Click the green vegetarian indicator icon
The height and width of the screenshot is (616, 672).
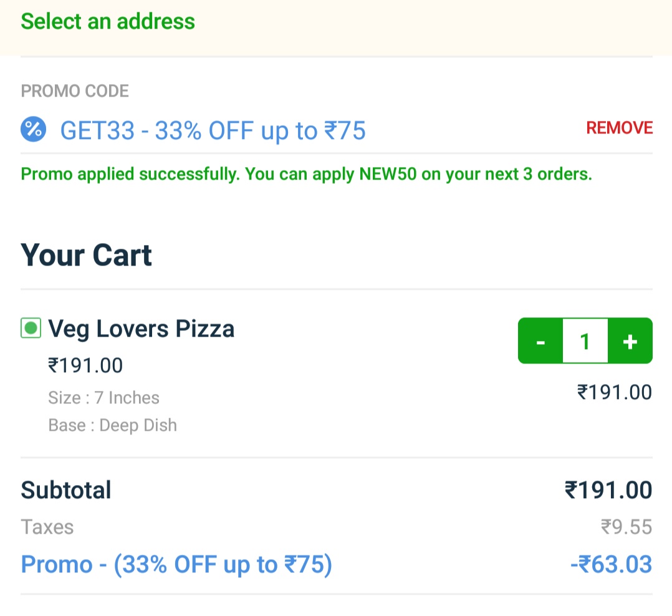click(x=31, y=328)
